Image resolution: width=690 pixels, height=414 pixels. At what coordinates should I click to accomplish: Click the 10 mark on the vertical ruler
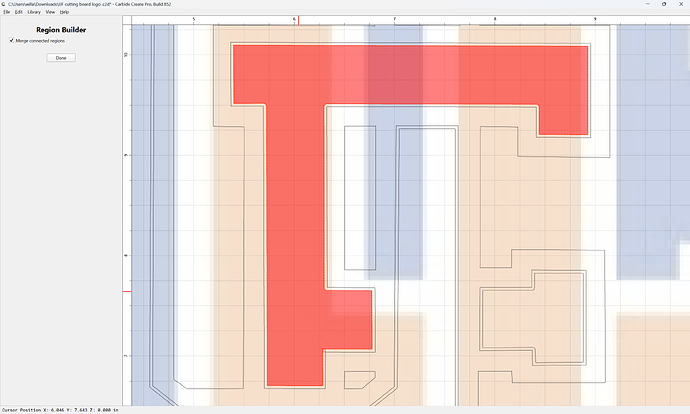(126, 55)
